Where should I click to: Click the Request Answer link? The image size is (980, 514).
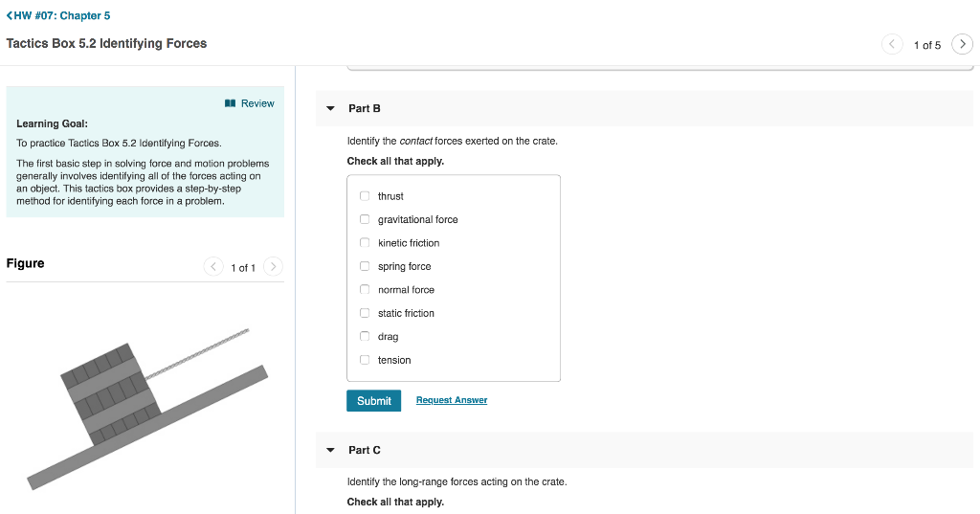[x=452, y=400]
